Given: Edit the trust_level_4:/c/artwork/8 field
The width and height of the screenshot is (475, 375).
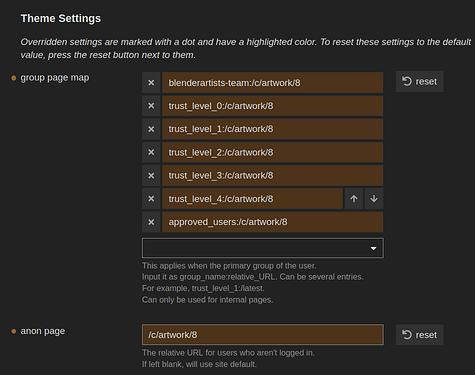Looking at the screenshot, I should click(x=253, y=199).
